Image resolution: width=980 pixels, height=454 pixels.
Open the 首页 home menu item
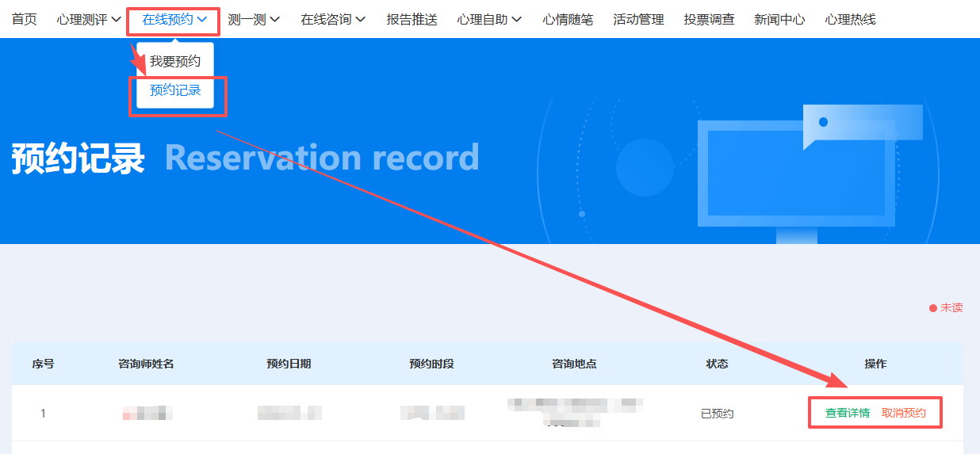[x=24, y=19]
